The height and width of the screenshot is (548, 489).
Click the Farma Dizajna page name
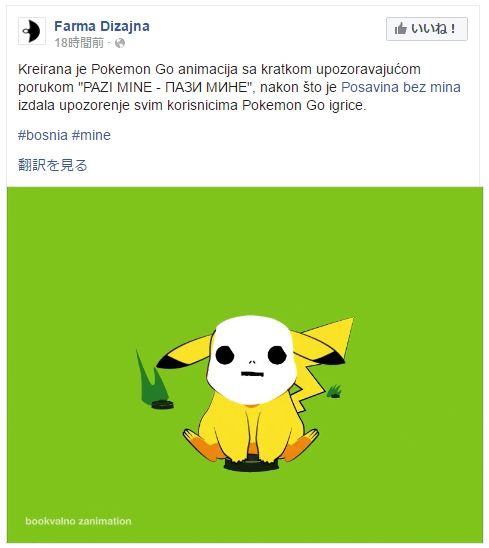pyautogui.click(x=102, y=26)
